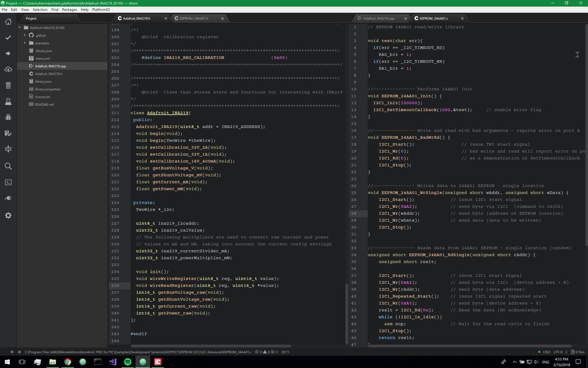Run PlatformIO Build checkmark icon
The height and width of the screenshot is (368, 588).
8,37
